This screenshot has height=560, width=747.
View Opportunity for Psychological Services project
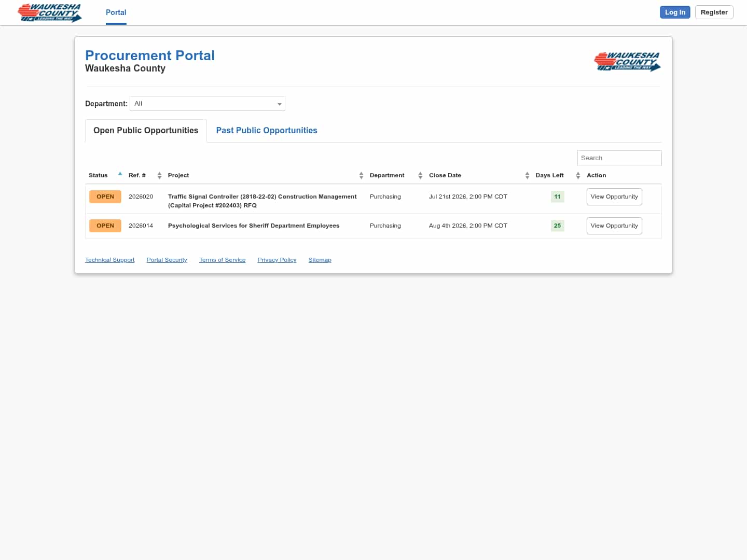point(614,226)
